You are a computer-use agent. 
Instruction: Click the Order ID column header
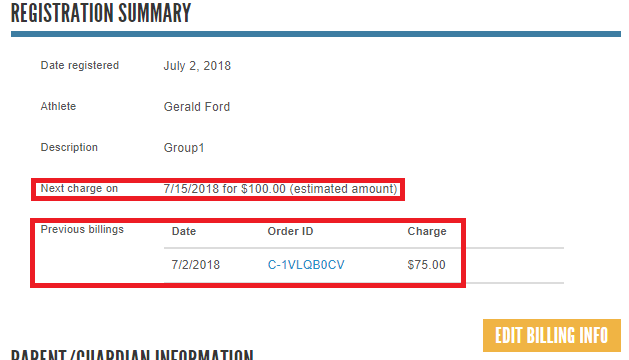290,231
